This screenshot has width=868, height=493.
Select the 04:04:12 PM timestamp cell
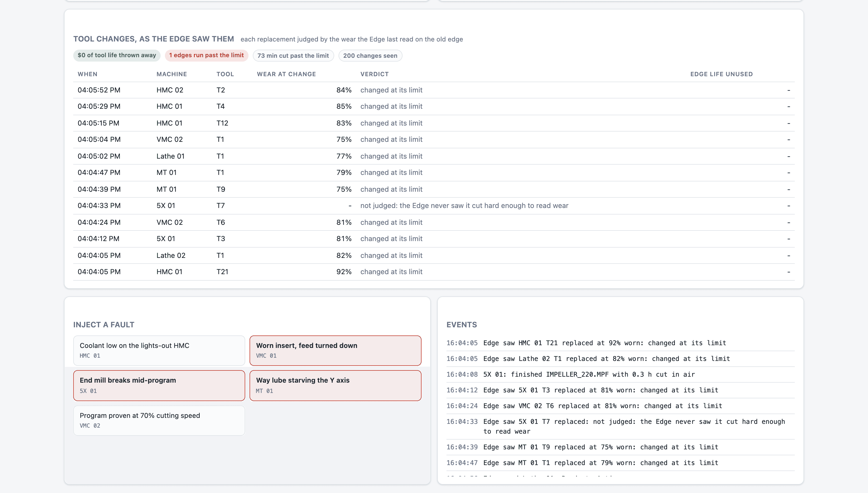click(x=98, y=239)
